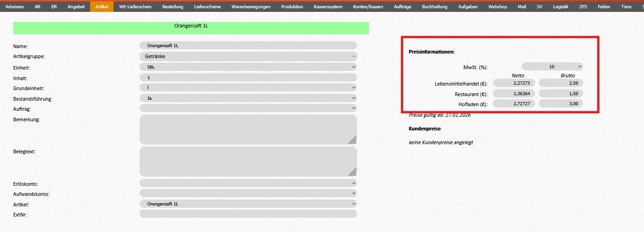Open the Warenbewegungen tab
This screenshot has width=644, height=232.
pyautogui.click(x=251, y=7)
